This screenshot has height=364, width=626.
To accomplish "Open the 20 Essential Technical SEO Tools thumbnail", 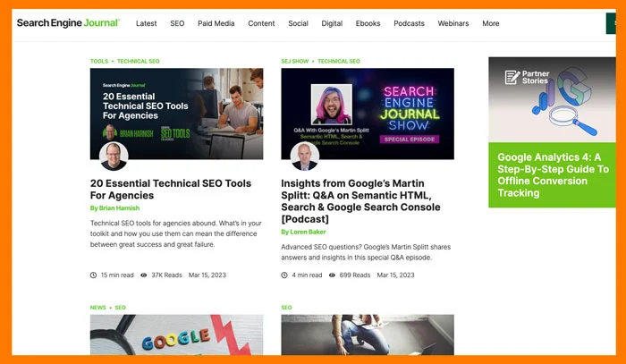I will 176,114.
